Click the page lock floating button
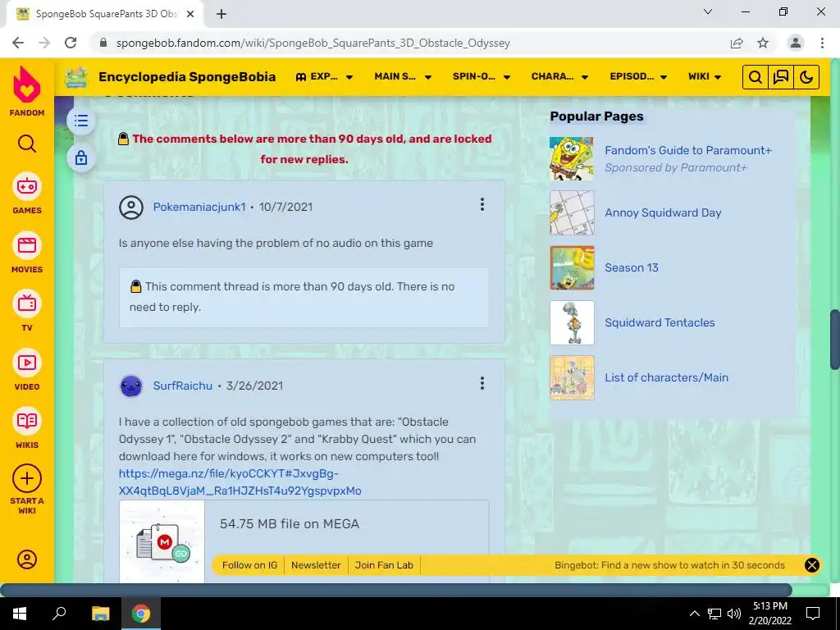Screen dimensions: 840x630 pyautogui.click(x=81, y=157)
